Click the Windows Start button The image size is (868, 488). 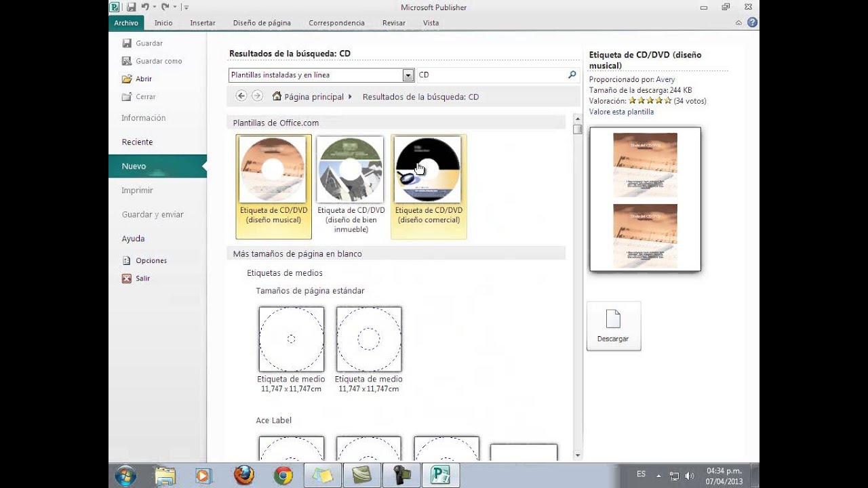(x=125, y=476)
